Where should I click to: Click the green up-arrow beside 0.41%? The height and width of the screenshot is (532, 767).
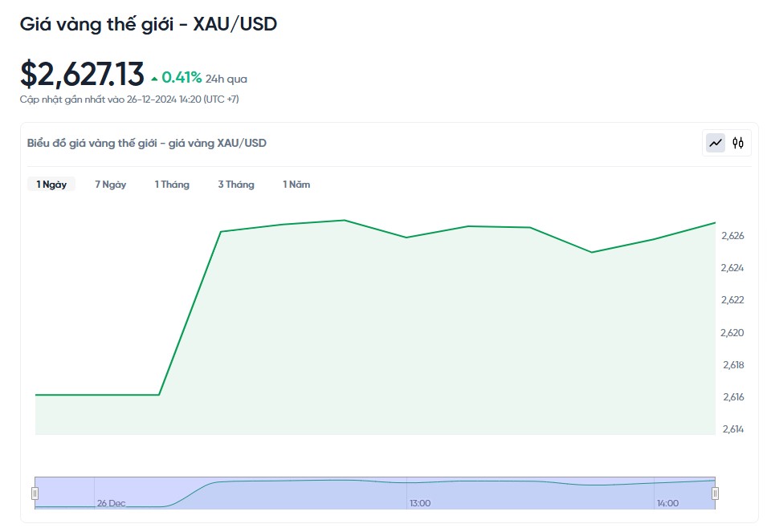click(154, 78)
